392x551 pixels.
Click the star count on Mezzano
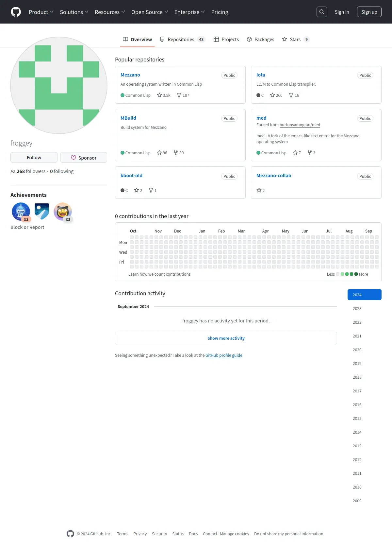coord(164,95)
